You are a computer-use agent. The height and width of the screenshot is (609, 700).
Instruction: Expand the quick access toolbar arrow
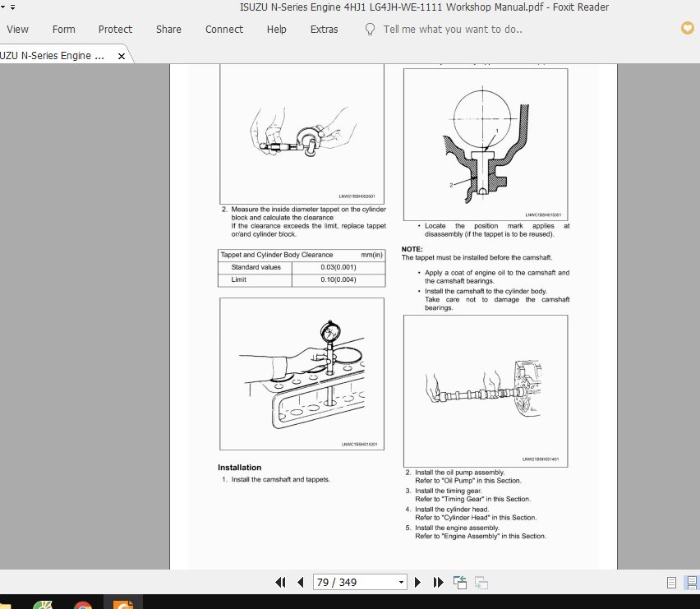[12, 5]
